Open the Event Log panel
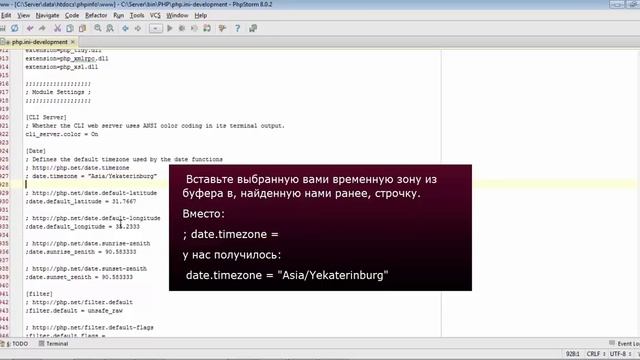 tap(624, 344)
